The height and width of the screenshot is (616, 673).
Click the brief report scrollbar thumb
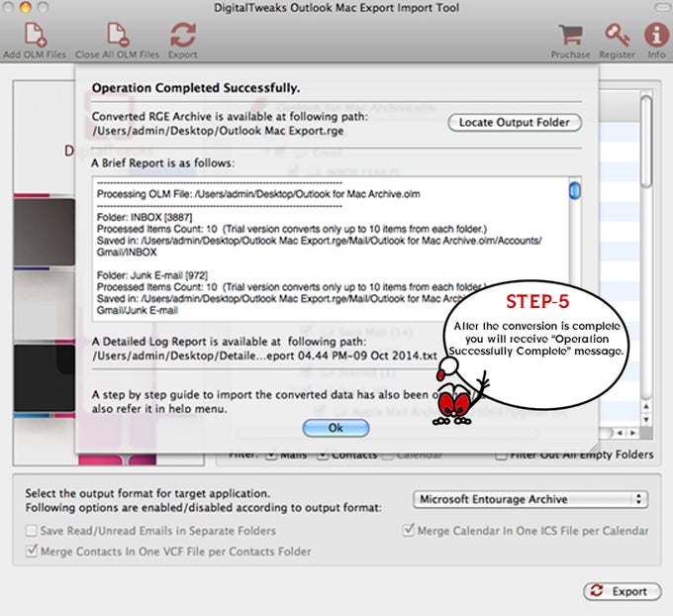(575, 191)
